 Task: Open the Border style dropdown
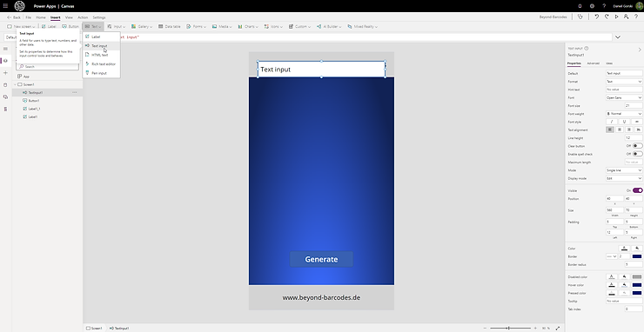612,256
